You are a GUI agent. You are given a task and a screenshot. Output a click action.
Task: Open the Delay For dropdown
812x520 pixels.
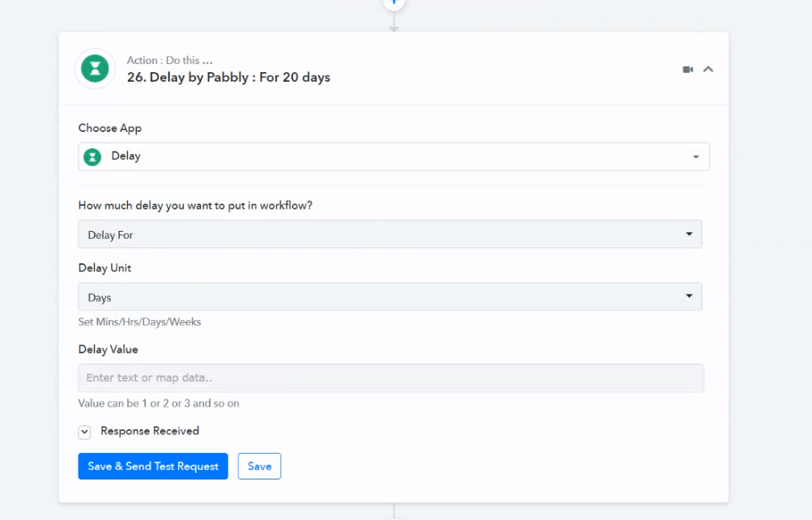(x=390, y=234)
